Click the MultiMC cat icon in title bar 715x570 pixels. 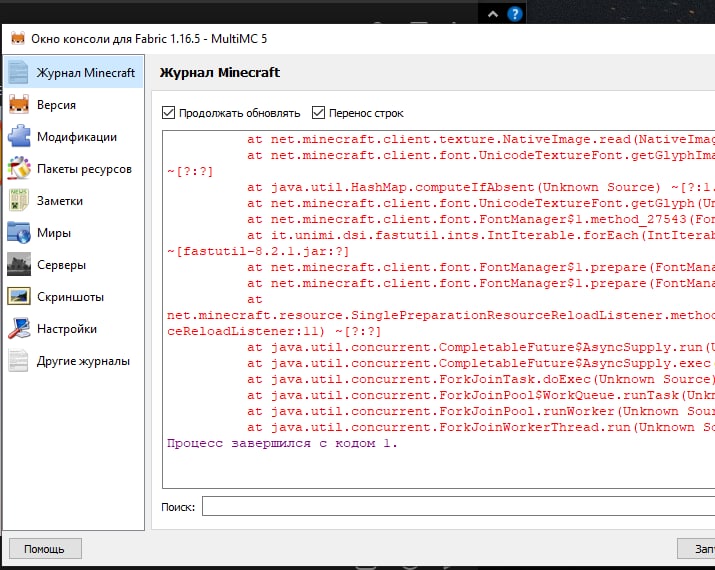pos(18,38)
